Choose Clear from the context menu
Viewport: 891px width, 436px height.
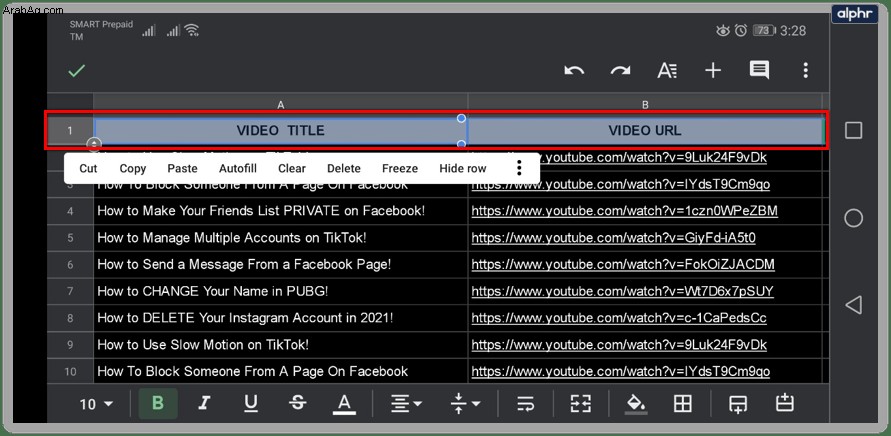(292, 168)
